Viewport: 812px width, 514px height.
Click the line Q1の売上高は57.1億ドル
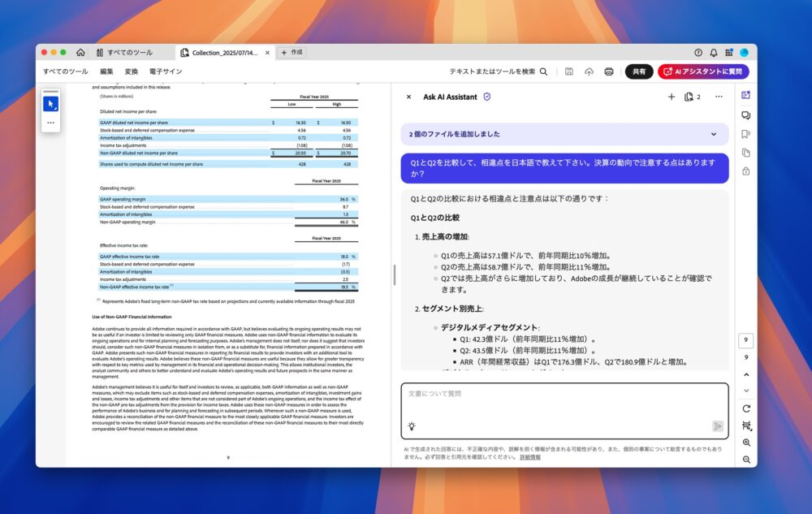[526, 256]
